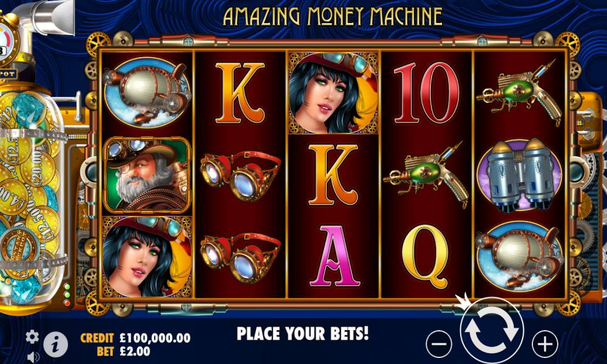Click the airship symbol at top of reel one
Screen dimensions: 607x364
pyautogui.click(x=147, y=93)
